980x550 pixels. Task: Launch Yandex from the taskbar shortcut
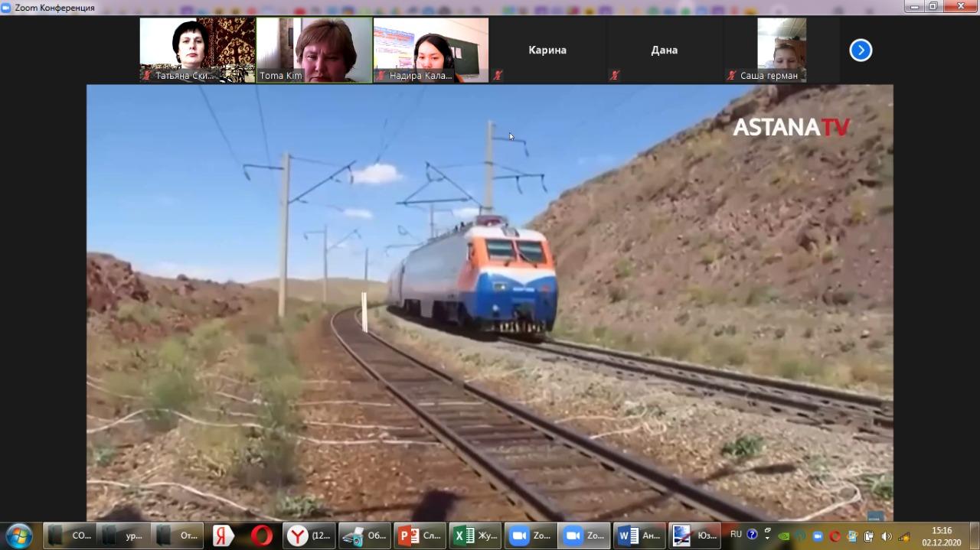[x=223, y=535]
